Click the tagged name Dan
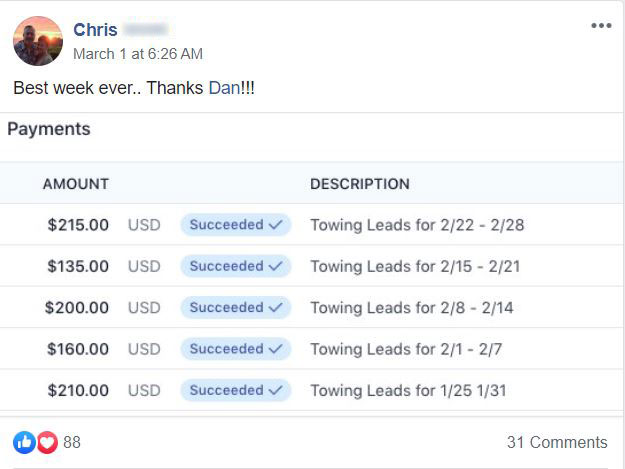Image resolution: width=625 pixels, height=469 pixels. pos(224,88)
